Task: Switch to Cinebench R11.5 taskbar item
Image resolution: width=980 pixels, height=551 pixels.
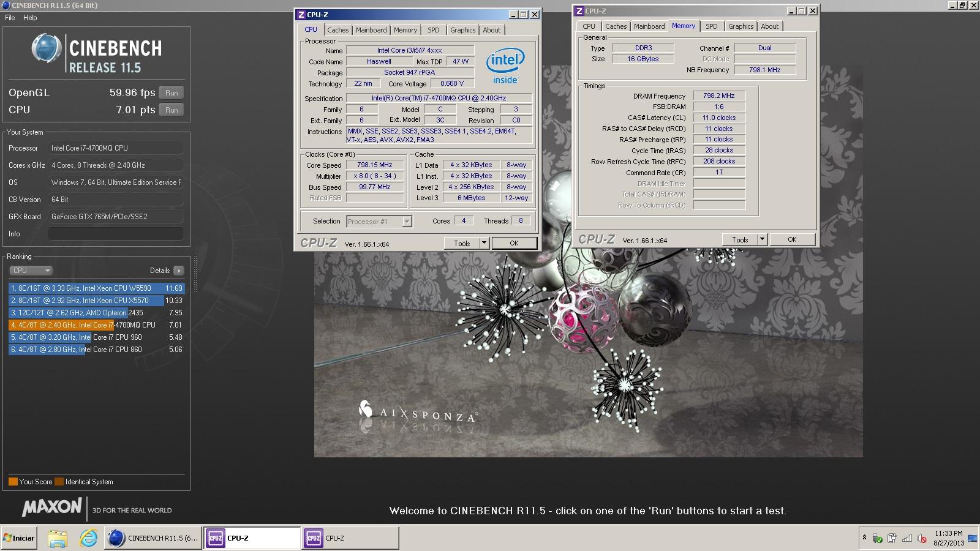Action: tap(153, 538)
